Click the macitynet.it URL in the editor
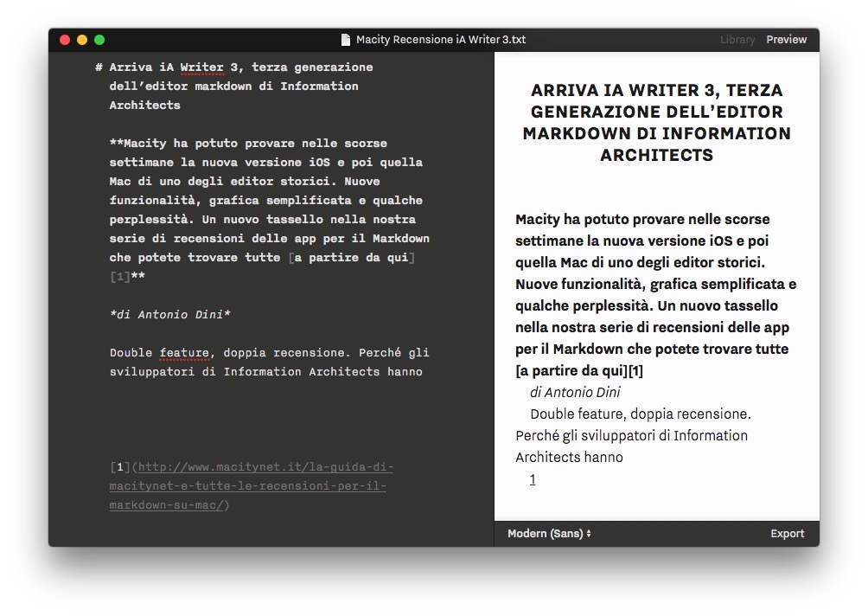The width and height of the screenshot is (868, 616). pyautogui.click(x=252, y=486)
